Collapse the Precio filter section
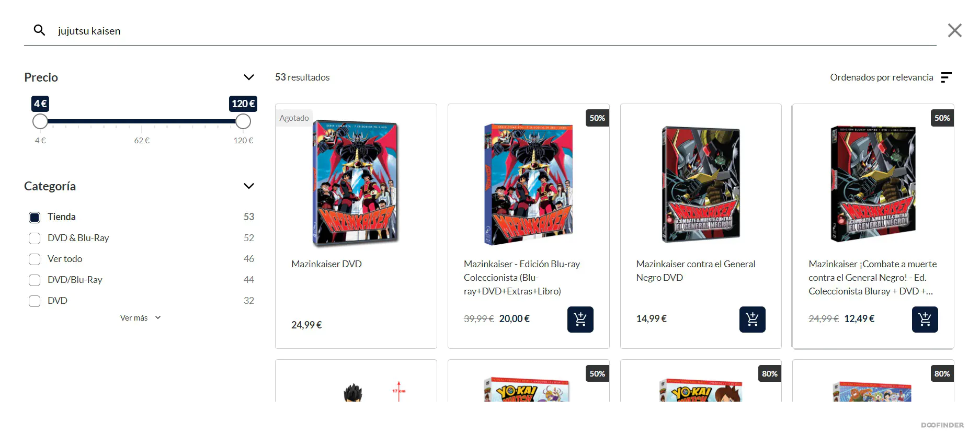Screen dimensions: 980x444 [249, 77]
